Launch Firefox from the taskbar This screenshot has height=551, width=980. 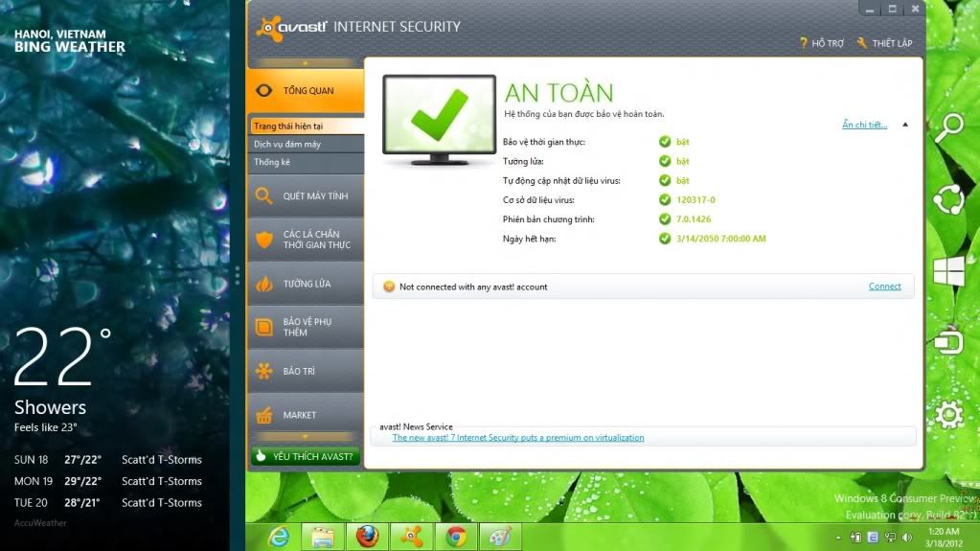367,538
